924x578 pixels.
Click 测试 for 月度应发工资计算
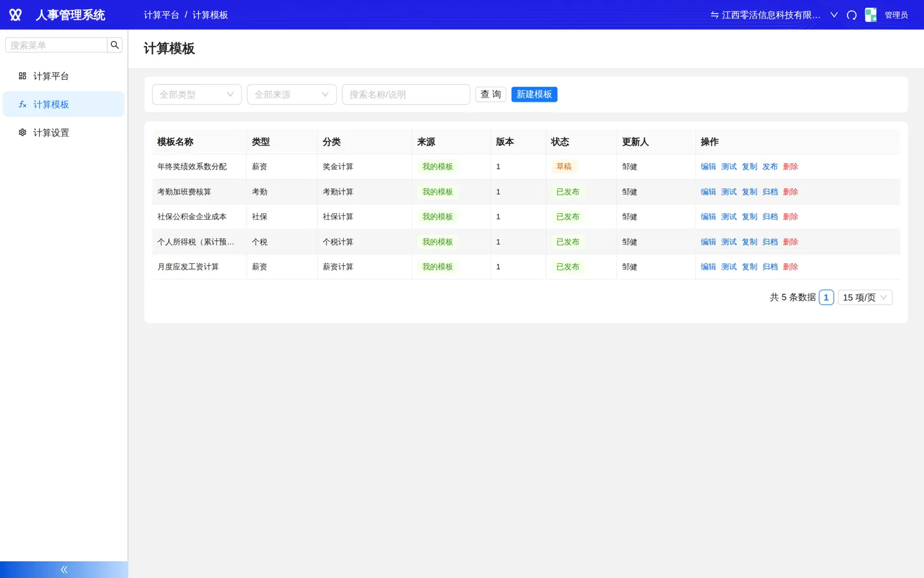(729, 267)
